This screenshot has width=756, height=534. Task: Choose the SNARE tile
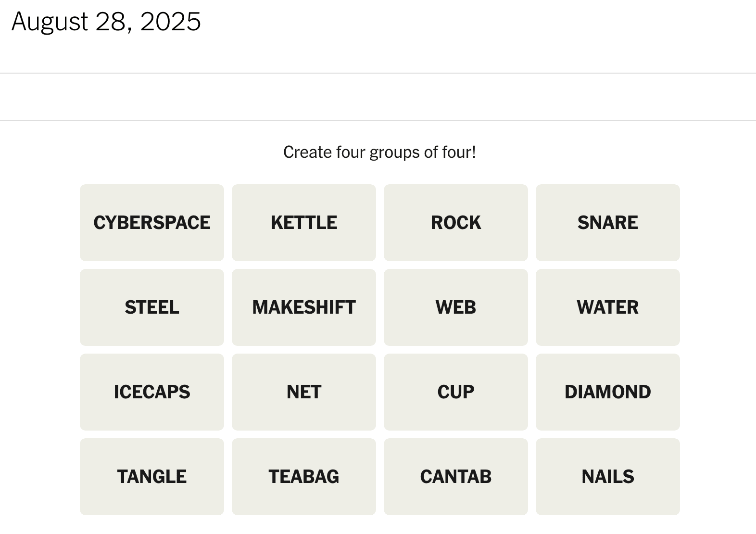click(607, 223)
